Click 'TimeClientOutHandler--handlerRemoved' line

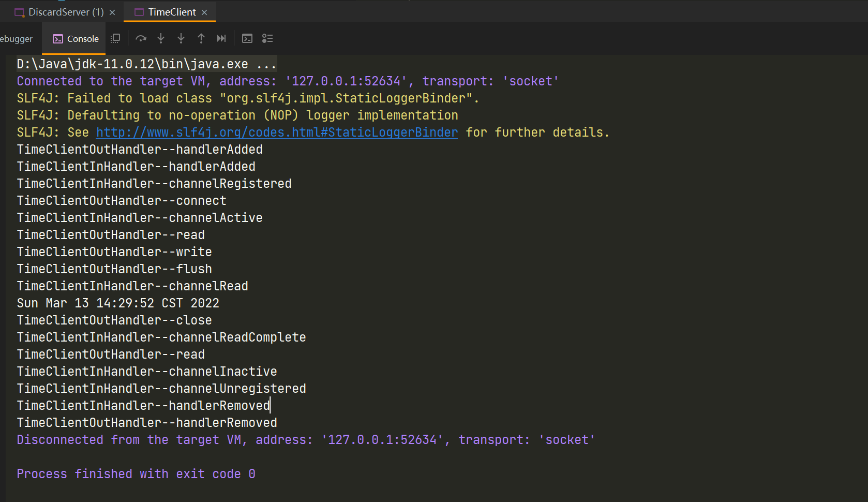point(147,423)
